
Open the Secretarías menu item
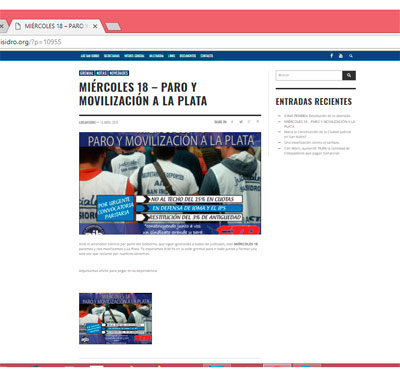(112, 56)
